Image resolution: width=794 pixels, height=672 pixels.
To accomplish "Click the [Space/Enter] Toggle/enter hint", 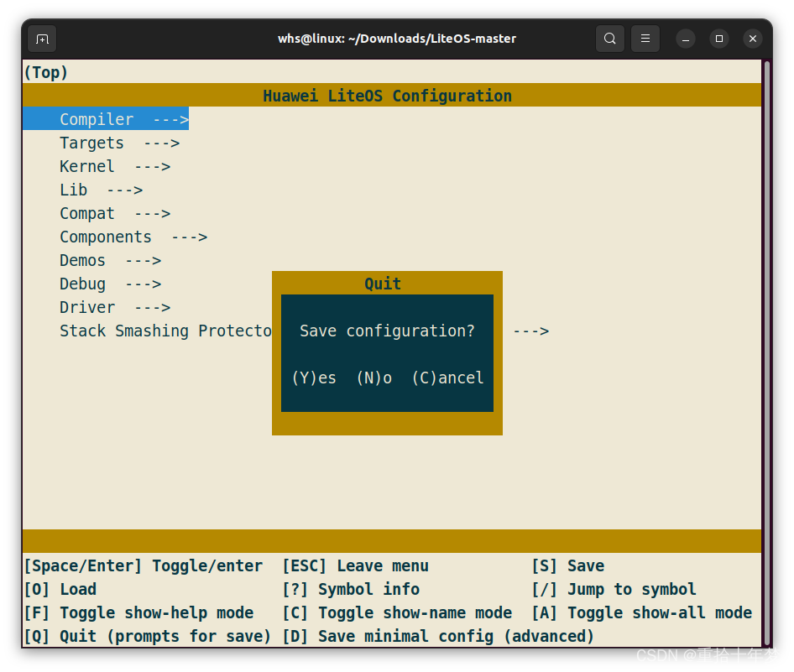I will tap(144, 565).
